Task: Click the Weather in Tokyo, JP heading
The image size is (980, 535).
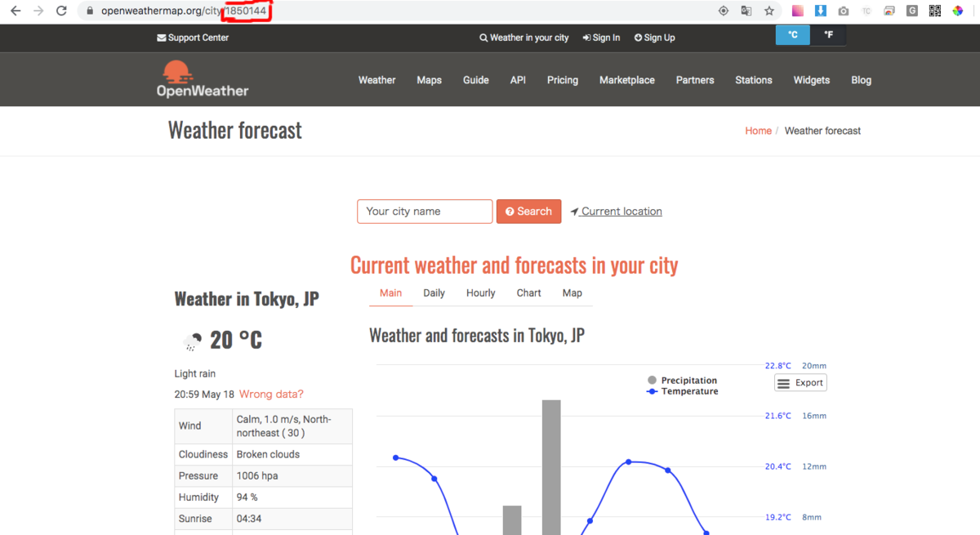Action: click(x=247, y=299)
